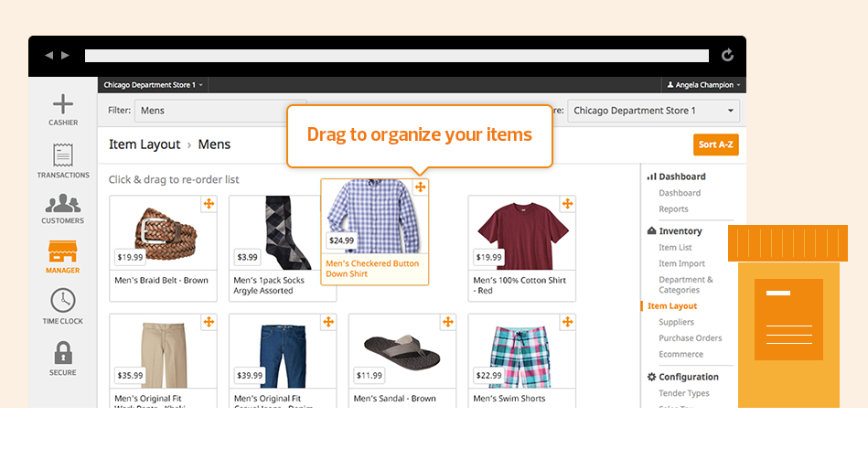This screenshot has width=868, height=449.
Task: Open Ecommerce in side menu
Action: (680, 354)
